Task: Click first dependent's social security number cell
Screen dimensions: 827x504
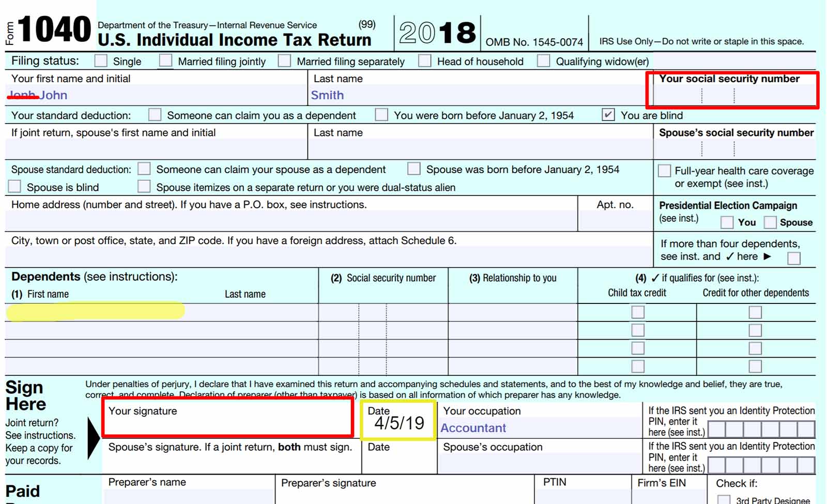Action: [384, 312]
